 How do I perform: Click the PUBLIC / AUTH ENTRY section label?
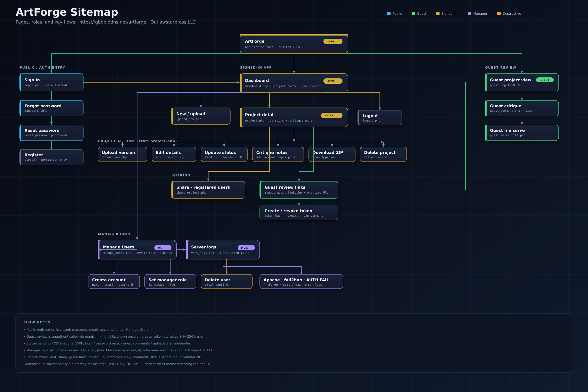click(42, 68)
